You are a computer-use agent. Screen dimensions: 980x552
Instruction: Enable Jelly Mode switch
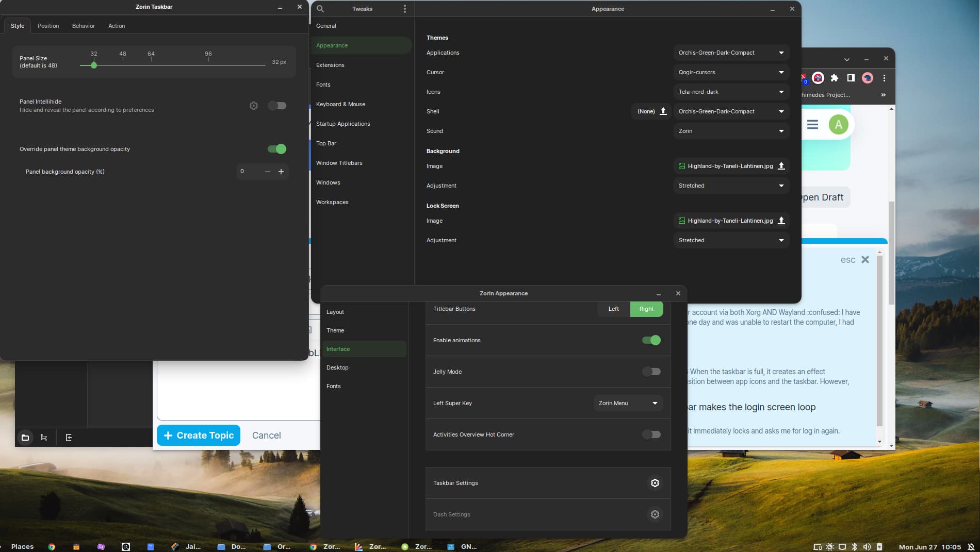coord(651,372)
